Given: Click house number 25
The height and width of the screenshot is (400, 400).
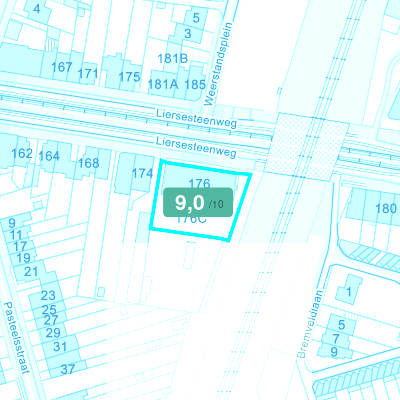Looking at the screenshot, I should pos(49,310).
